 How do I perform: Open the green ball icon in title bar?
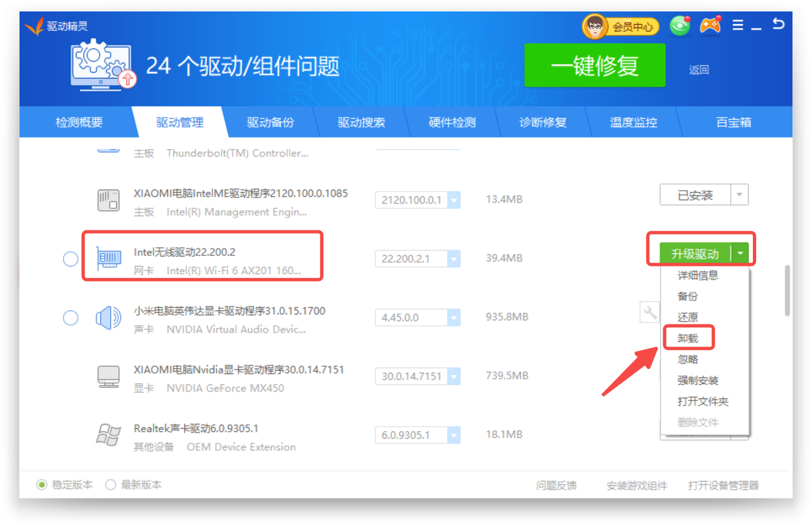coord(680,26)
